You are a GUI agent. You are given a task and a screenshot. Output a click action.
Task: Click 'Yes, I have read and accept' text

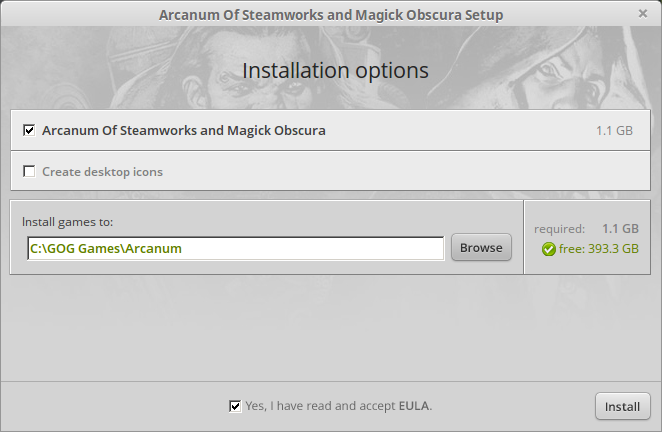tap(320, 406)
